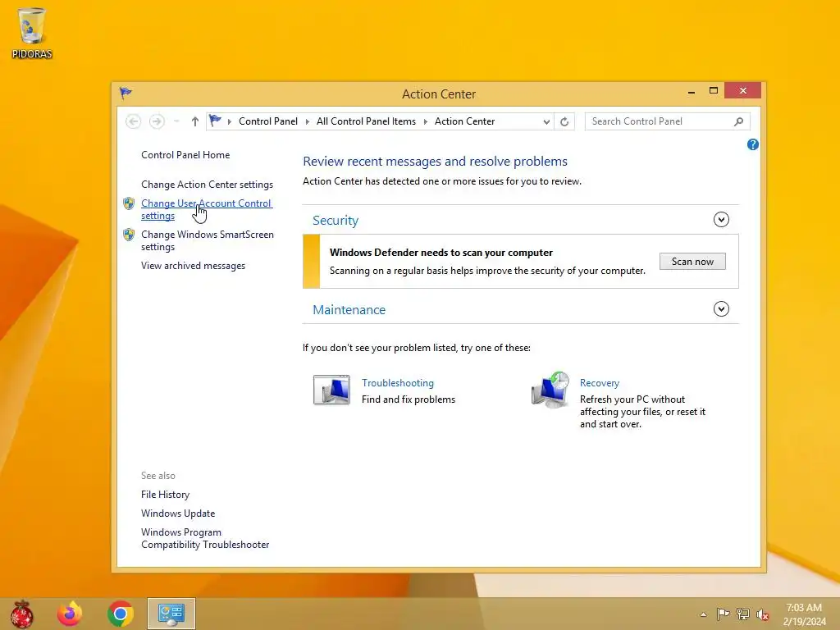The width and height of the screenshot is (840, 630).
Task: Click the Windows Defender warning message title
Action: [441, 253]
